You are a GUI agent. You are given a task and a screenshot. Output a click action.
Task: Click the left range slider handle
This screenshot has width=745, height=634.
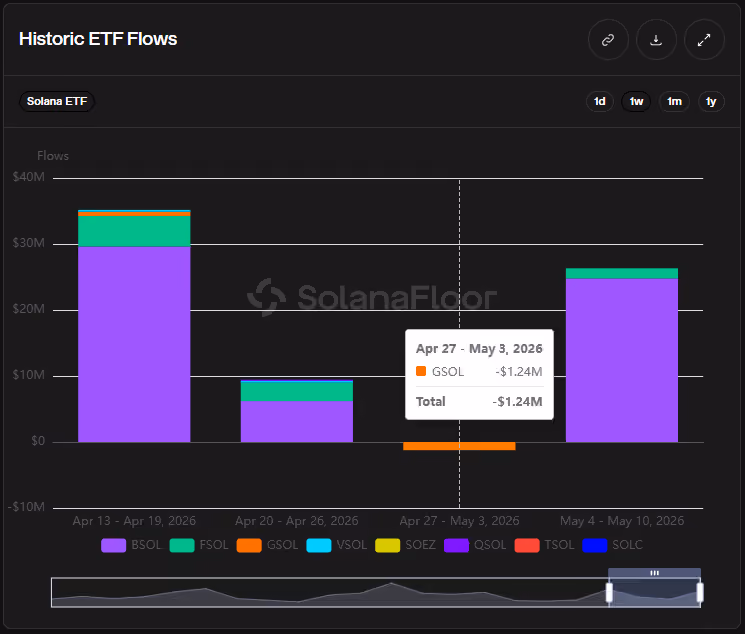[609, 593]
